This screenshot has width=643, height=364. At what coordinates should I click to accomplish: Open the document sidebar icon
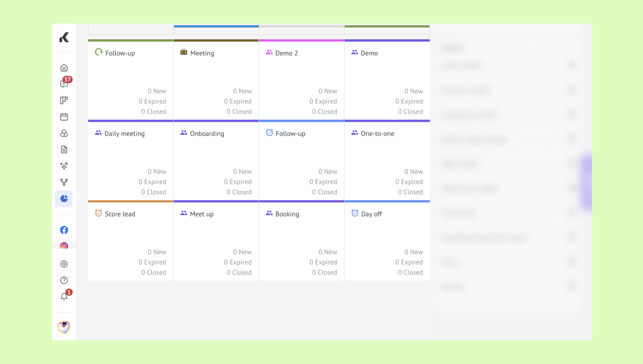pyautogui.click(x=64, y=149)
